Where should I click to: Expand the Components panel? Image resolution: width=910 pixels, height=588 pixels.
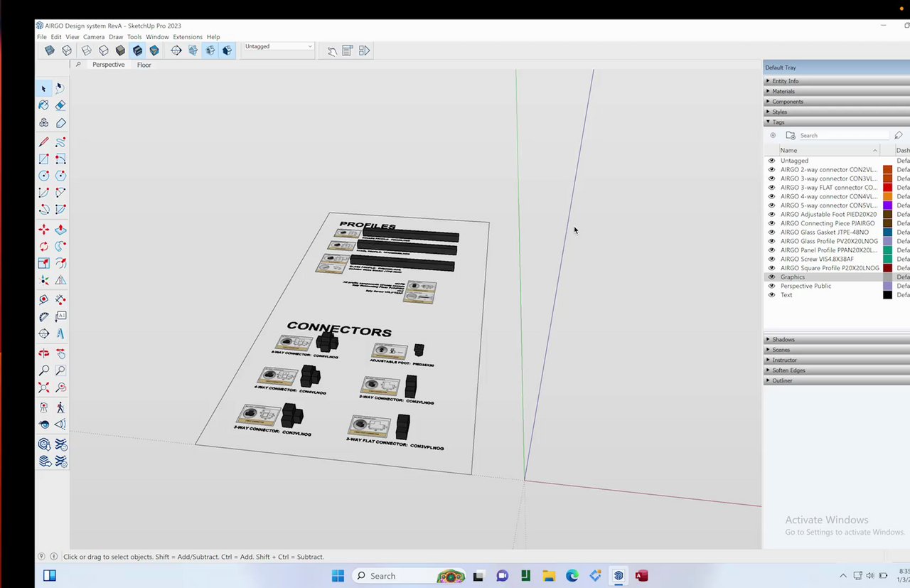[836, 102]
